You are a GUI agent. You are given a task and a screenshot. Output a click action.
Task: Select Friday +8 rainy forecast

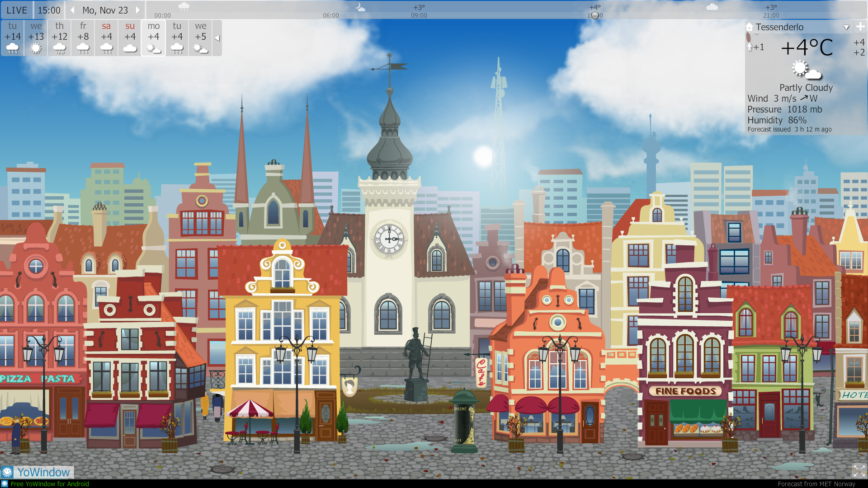click(x=83, y=38)
